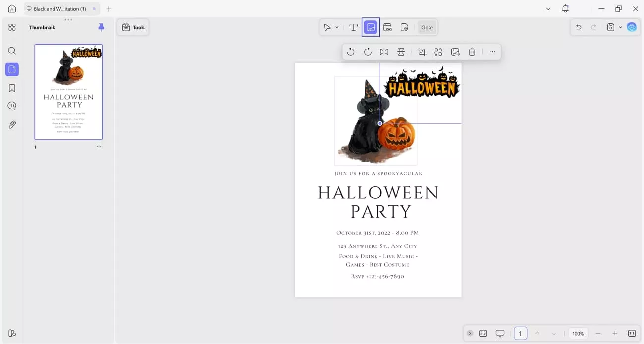Flip the selected image vertically

coord(401,51)
